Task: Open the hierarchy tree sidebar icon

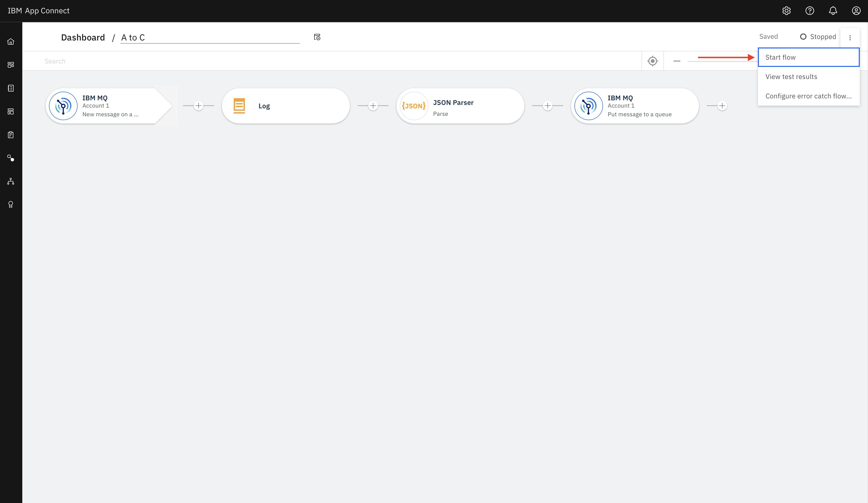Action: 11,181
